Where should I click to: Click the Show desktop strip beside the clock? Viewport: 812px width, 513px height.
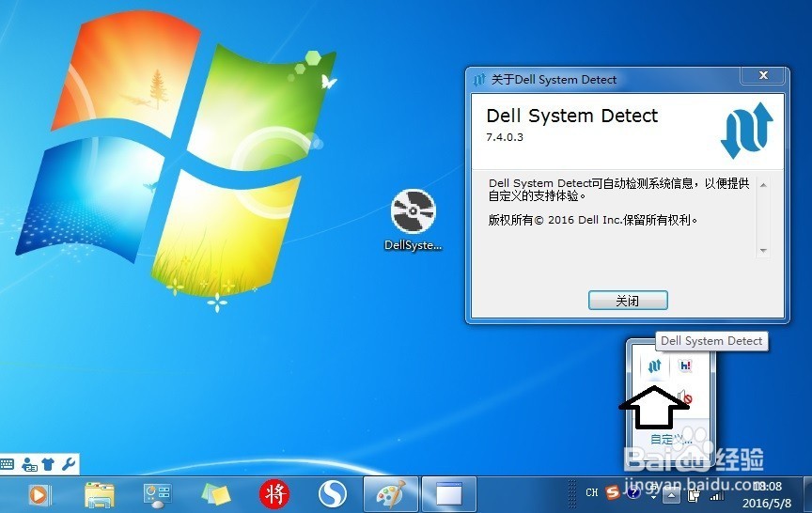click(x=807, y=494)
